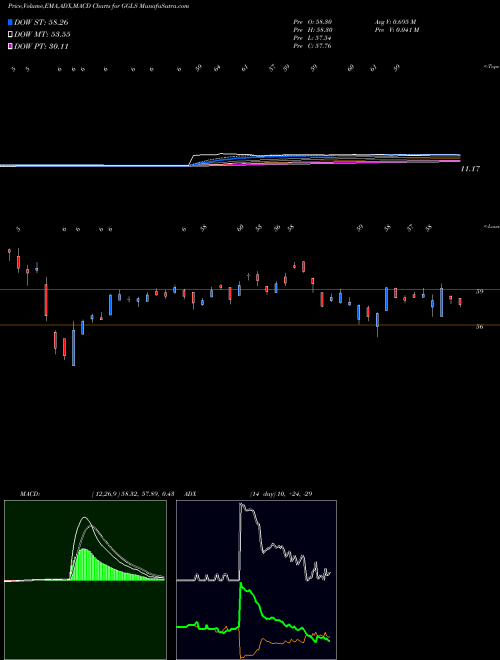
Task: Click the last red candlestick on the right
Action: point(460,302)
